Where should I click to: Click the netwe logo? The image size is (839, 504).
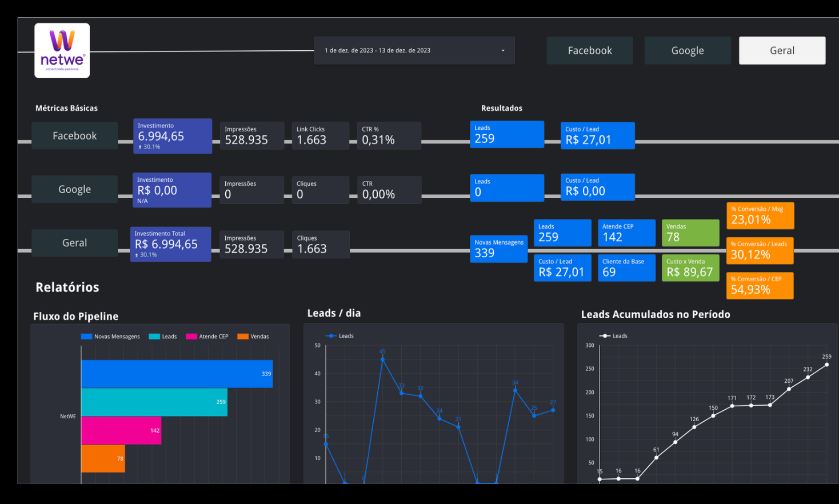[61, 50]
